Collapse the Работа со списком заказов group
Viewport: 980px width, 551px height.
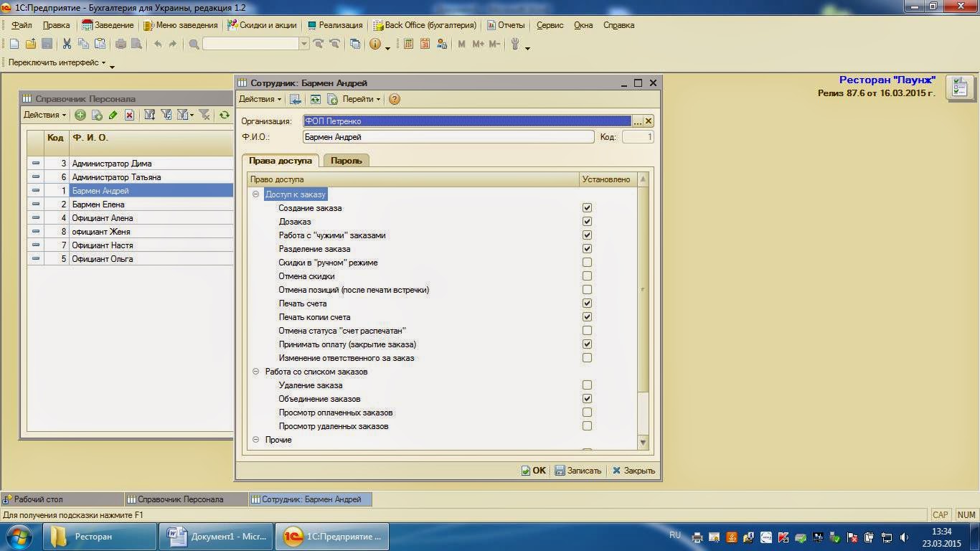256,372
